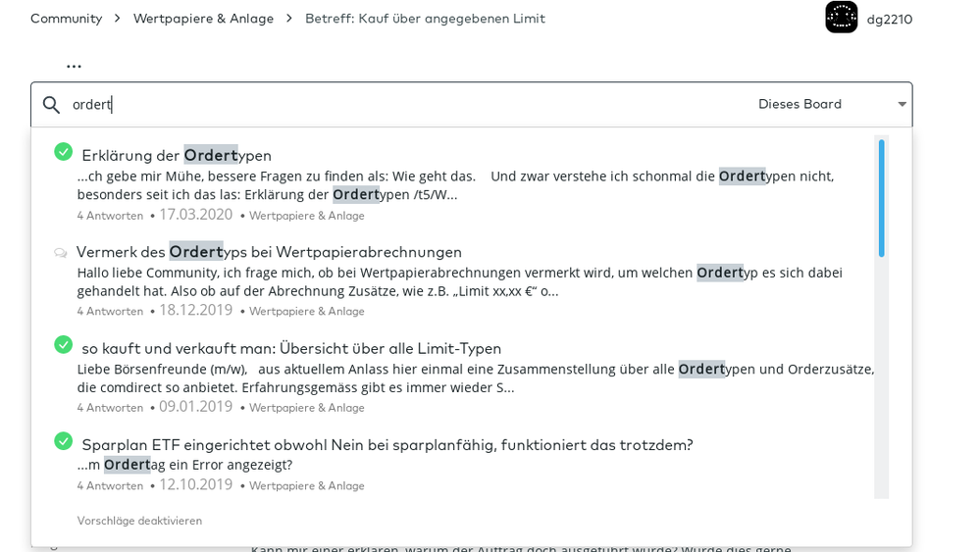Click Wertpapiere & Anlage label dated 12.10.2019
Screen dimensions: 980x552
(x=306, y=485)
